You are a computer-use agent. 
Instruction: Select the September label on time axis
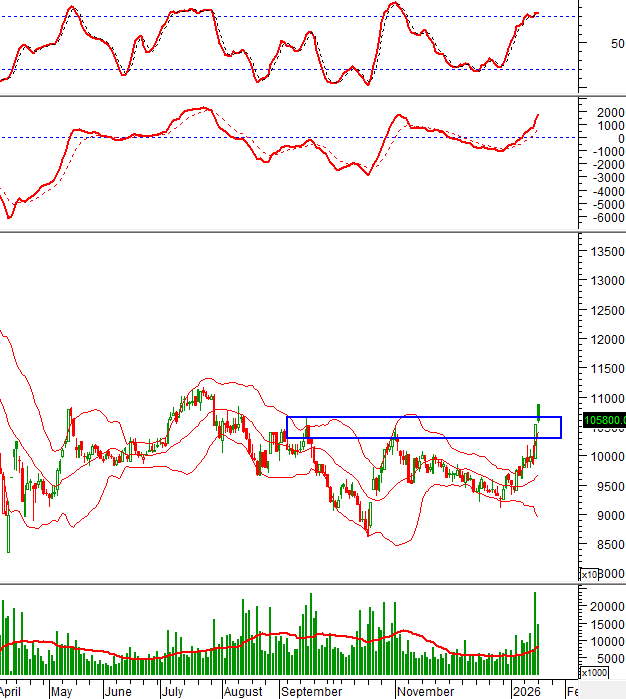coord(311,691)
